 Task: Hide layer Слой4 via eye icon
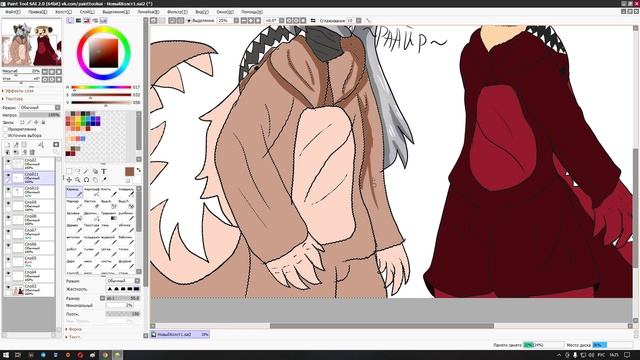click(8, 273)
